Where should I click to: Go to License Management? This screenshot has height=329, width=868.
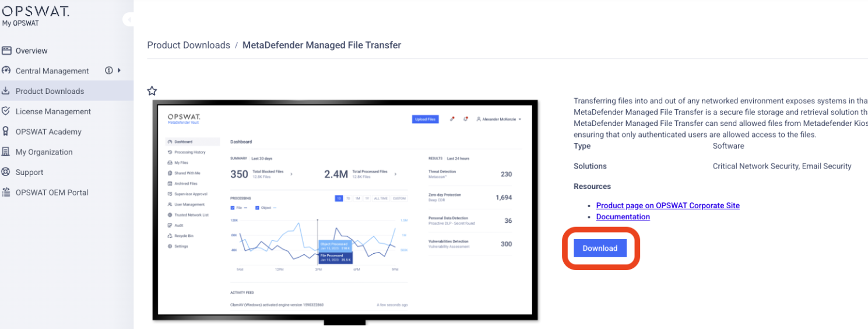pyautogui.click(x=53, y=111)
